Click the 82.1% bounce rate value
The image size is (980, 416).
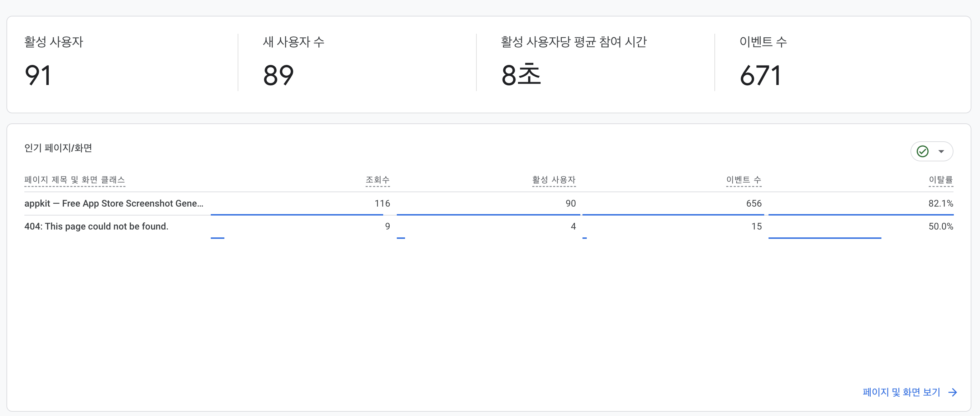942,204
